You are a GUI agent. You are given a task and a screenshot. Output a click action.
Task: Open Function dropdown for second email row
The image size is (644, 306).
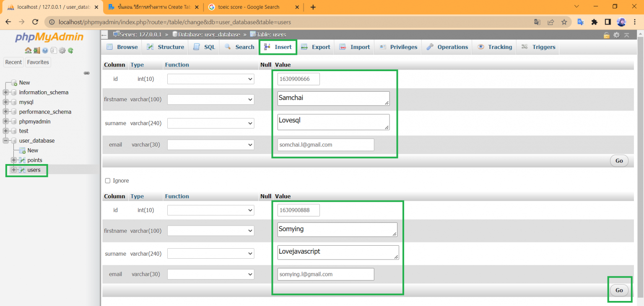coord(210,275)
